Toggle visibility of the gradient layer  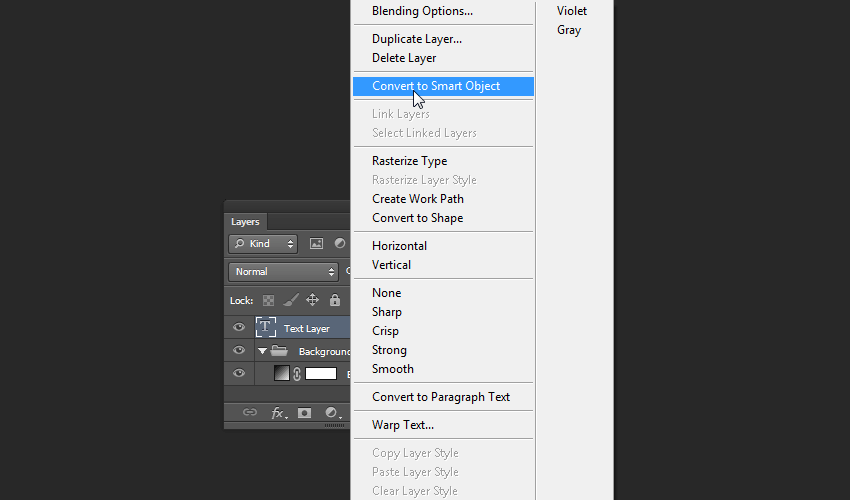point(239,373)
